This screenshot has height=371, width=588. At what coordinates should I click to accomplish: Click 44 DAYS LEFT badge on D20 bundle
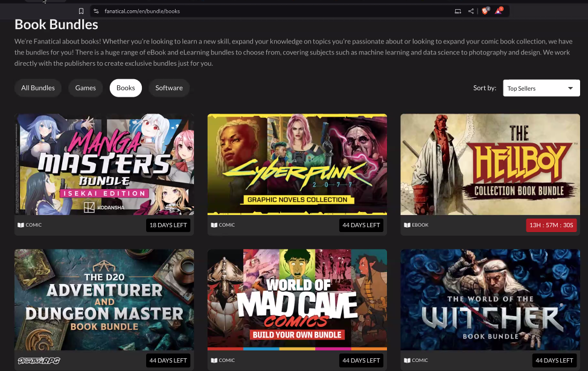[x=168, y=361]
